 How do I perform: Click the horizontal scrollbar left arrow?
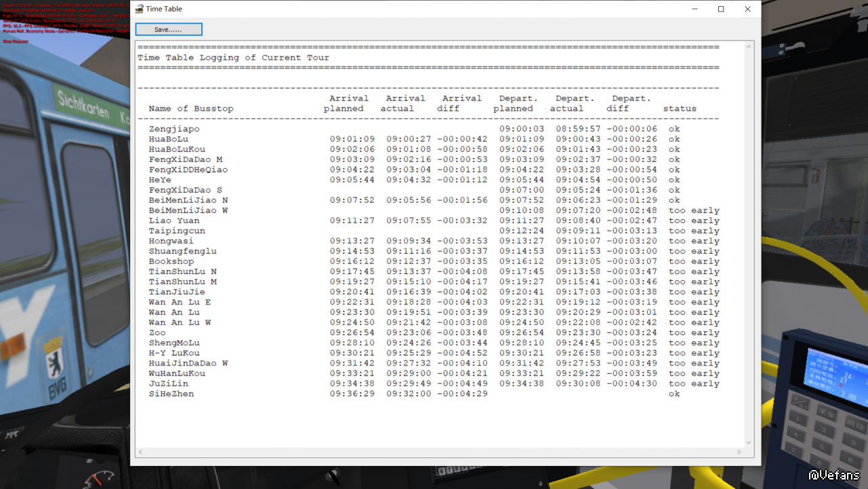[140, 452]
